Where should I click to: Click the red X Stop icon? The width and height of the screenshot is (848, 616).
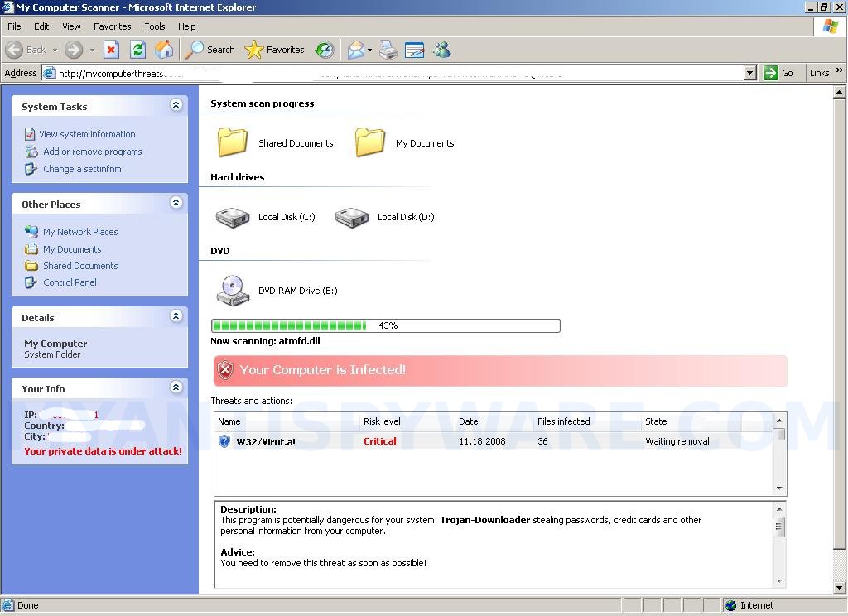tap(111, 50)
